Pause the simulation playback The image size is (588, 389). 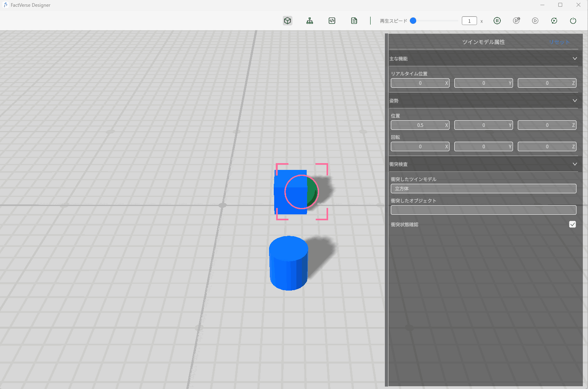pos(497,21)
